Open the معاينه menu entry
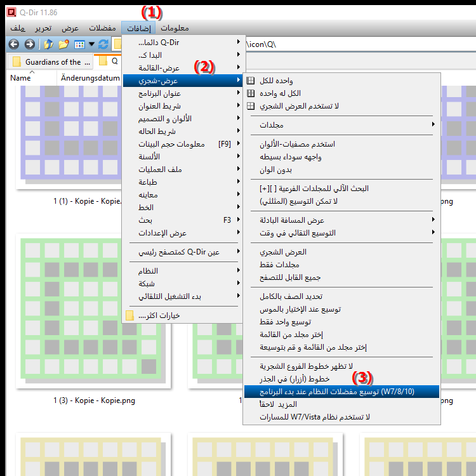476x476 pixels. [182, 195]
